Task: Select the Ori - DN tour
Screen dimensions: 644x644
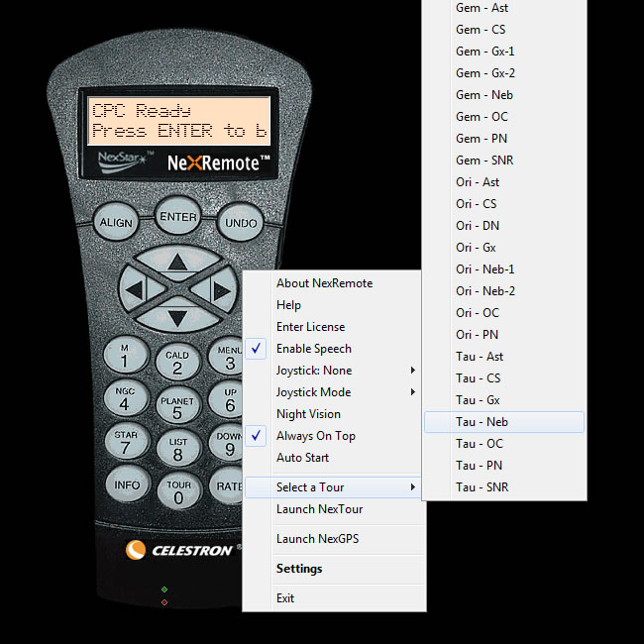Action: click(x=504, y=226)
